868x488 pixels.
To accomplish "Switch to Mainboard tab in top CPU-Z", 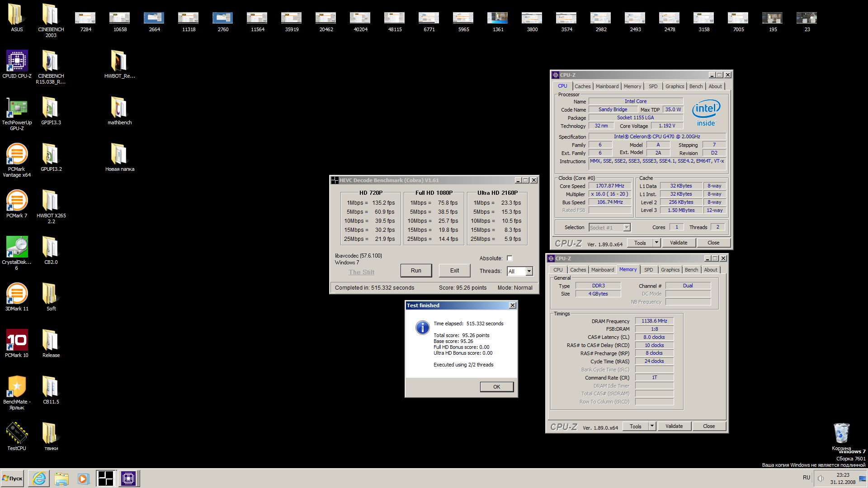I will coord(607,86).
